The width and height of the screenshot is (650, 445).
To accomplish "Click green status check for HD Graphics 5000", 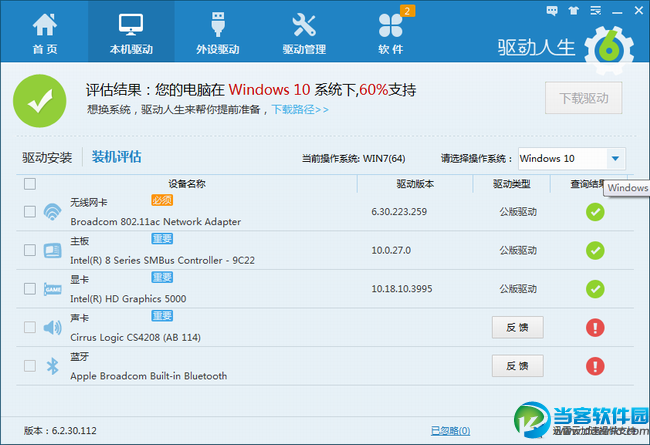I will pos(595,289).
